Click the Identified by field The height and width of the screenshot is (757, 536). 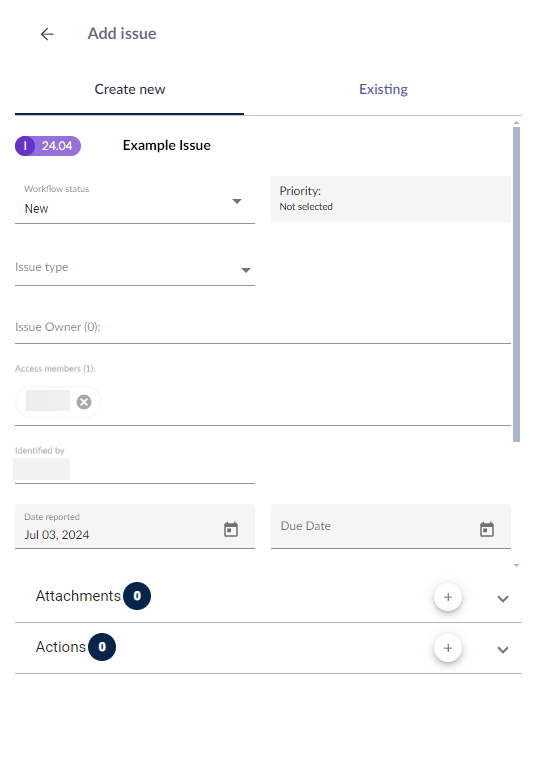(x=135, y=464)
